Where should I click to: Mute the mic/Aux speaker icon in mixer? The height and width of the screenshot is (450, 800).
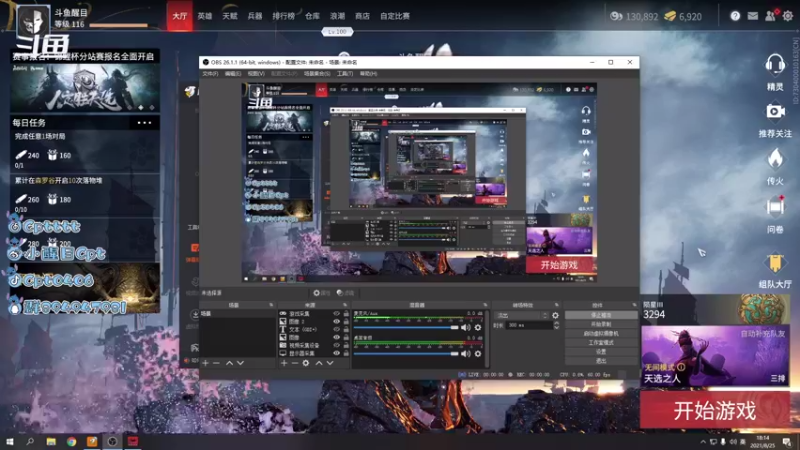(x=466, y=328)
